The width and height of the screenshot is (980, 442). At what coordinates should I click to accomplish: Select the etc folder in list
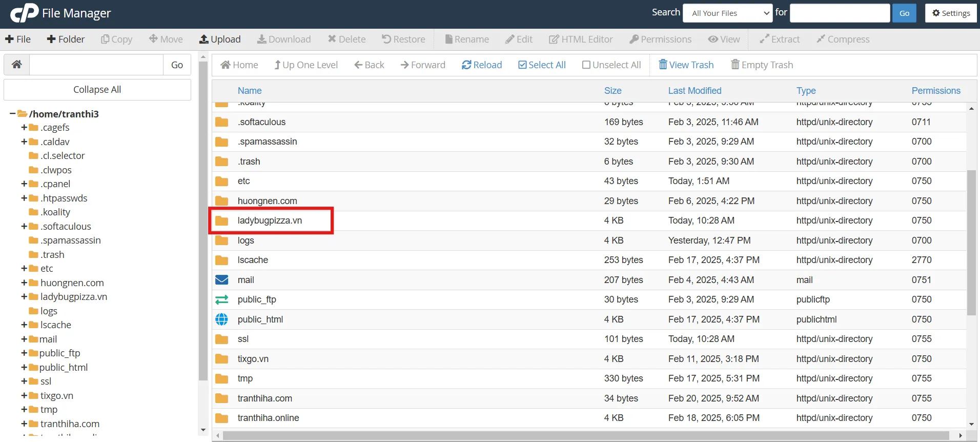pos(589,181)
